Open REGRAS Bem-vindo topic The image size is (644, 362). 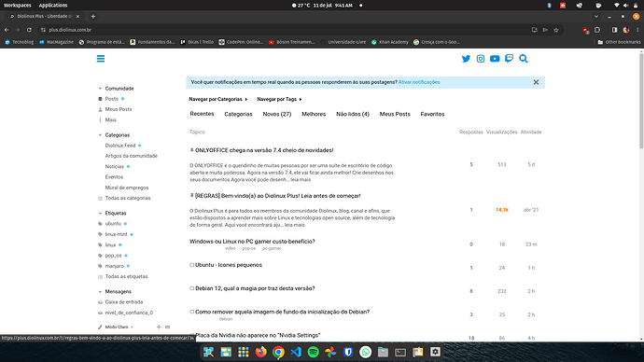coord(277,196)
